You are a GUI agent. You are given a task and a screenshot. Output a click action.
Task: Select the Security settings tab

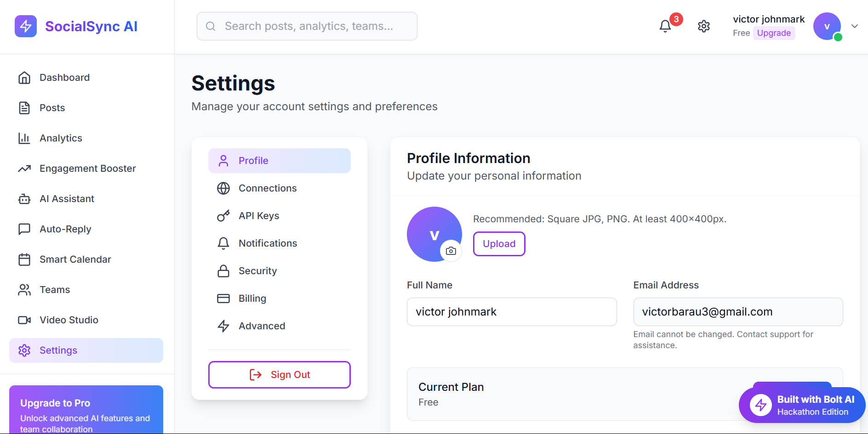pos(257,271)
